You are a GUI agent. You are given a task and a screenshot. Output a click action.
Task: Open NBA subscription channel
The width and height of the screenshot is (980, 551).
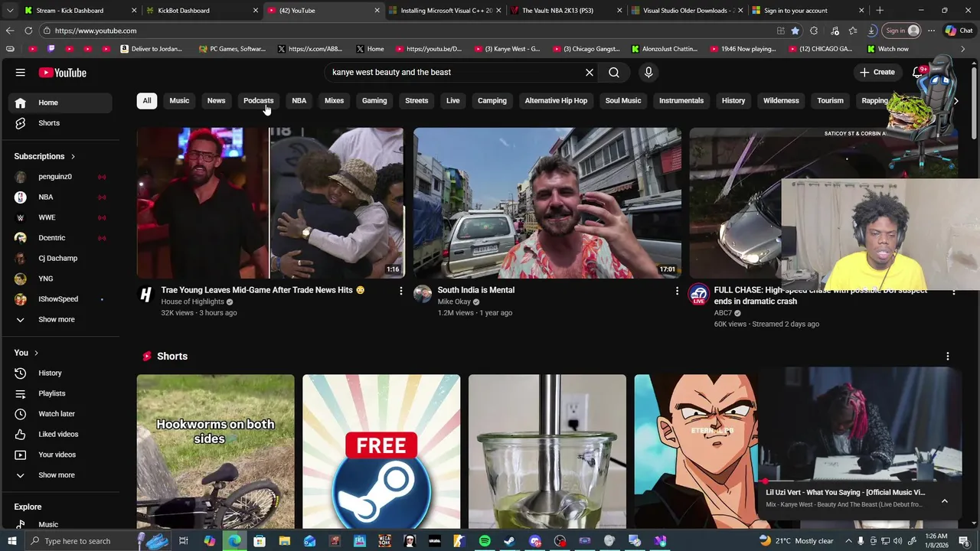tap(60, 197)
